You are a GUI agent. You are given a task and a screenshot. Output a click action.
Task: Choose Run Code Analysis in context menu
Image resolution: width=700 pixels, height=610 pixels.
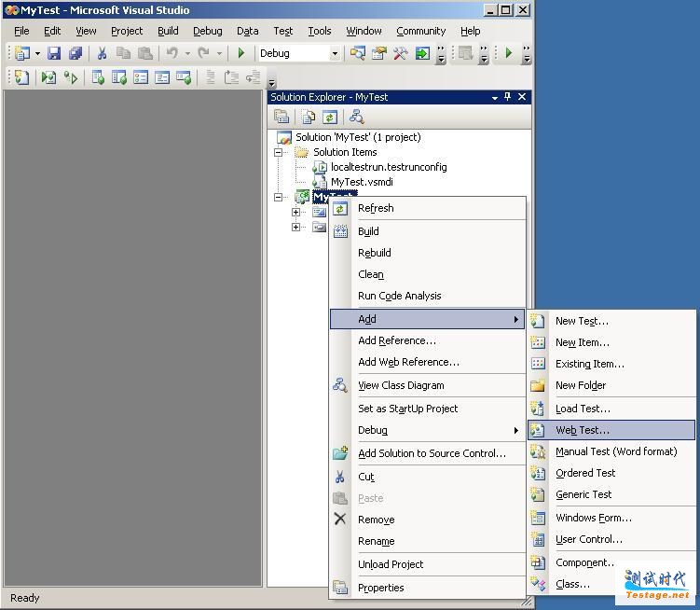[x=399, y=296]
